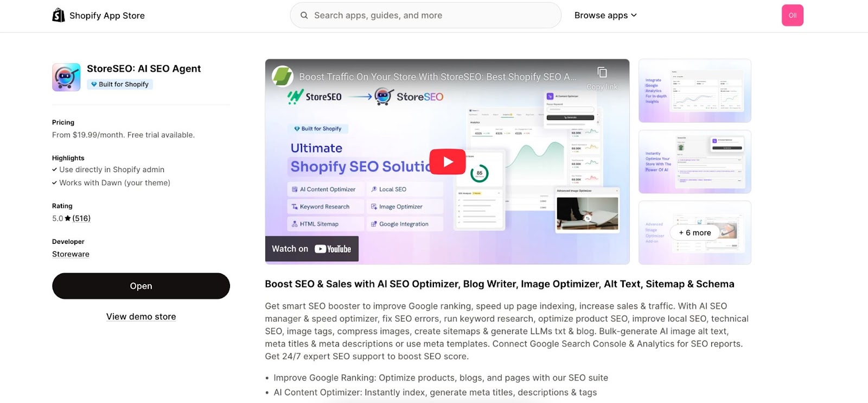Open the Storeware developer link
The width and height of the screenshot is (868, 403).
(x=71, y=254)
